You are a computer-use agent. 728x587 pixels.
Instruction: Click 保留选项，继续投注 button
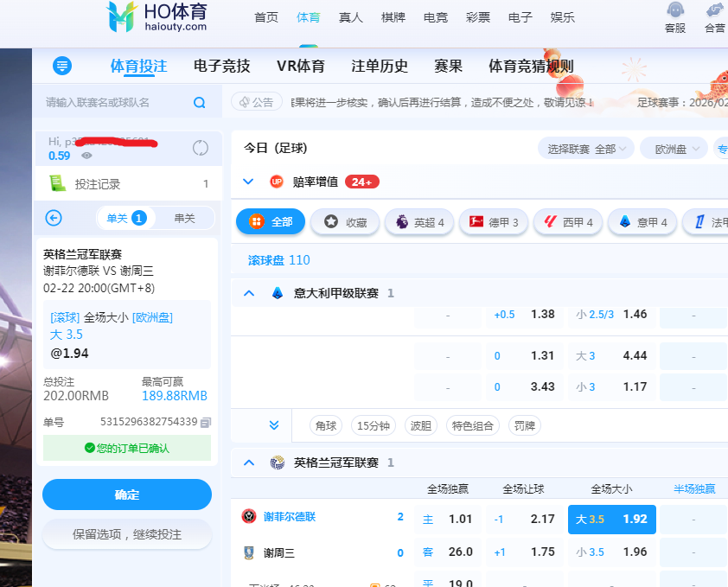pos(127,534)
